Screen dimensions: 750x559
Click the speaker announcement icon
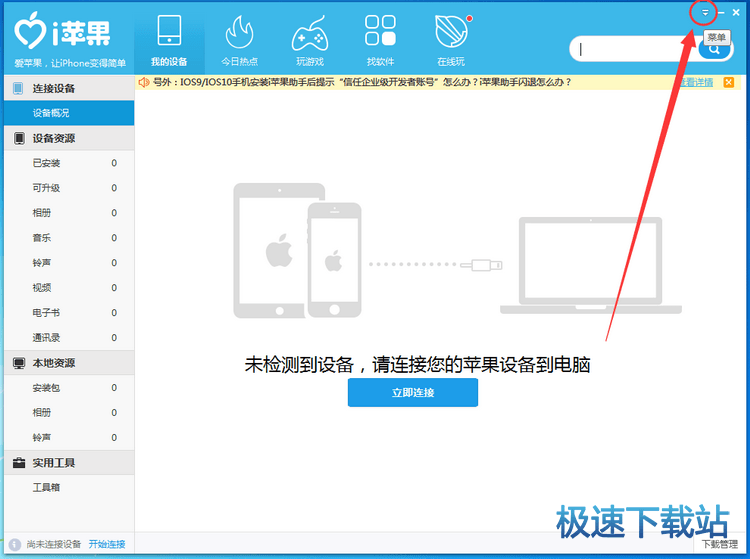click(143, 82)
